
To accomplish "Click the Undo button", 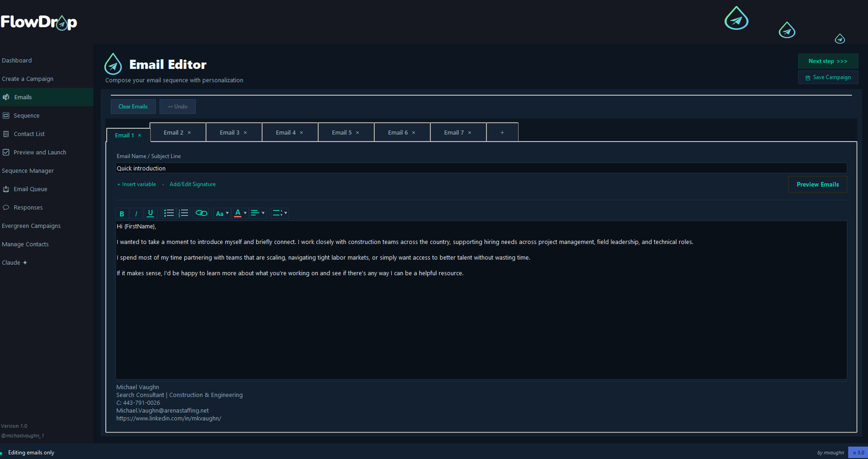I will tap(177, 107).
